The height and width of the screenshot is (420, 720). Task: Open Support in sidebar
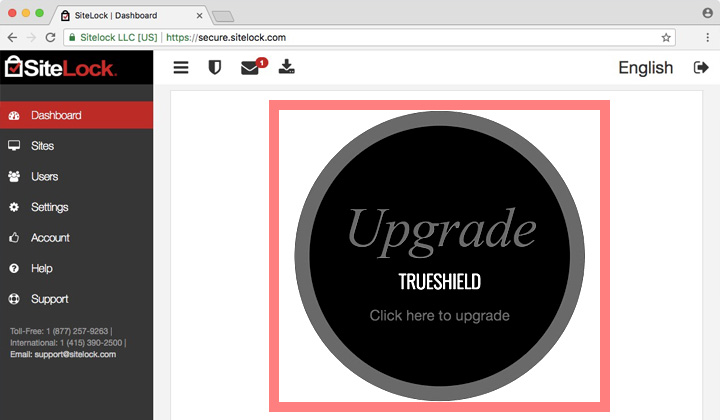[x=76, y=299]
